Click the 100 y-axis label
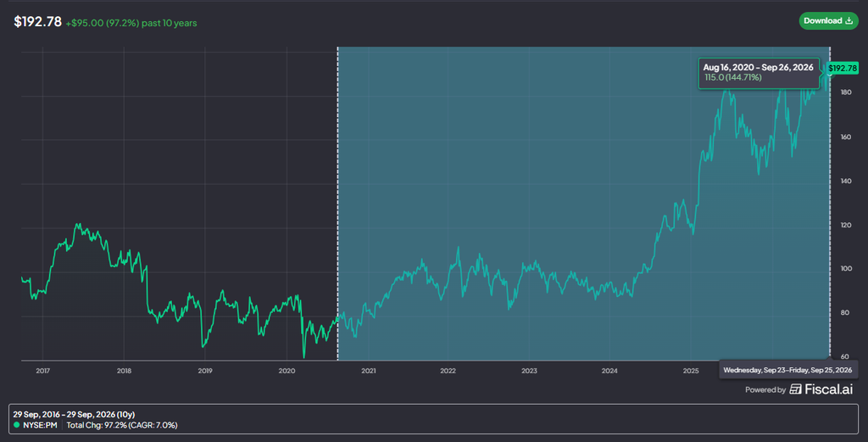868x442 pixels. click(x=846, y=269)
